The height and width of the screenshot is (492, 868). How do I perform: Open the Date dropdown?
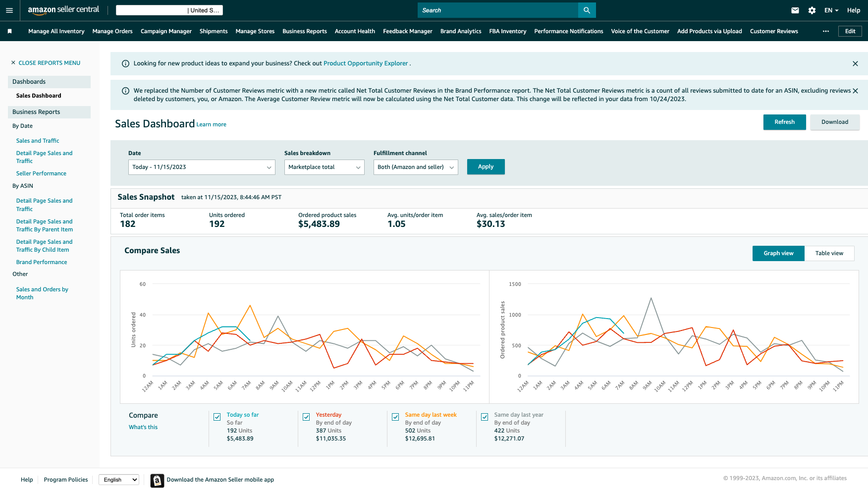point(202,167)
